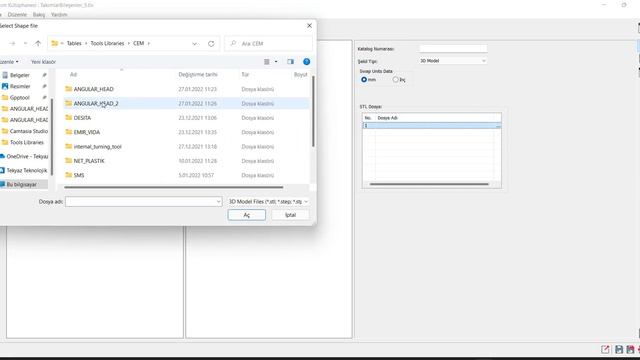Open Resimler in the navigation pane

pos(20,86)
